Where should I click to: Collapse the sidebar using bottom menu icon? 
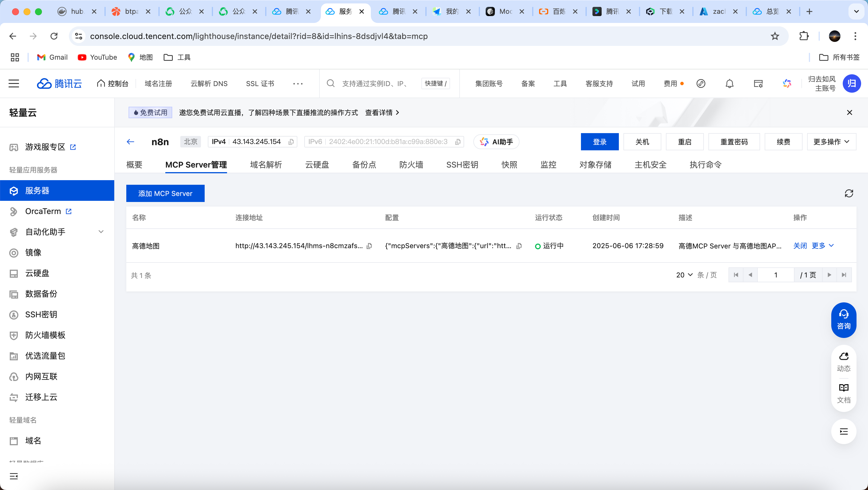(14, 476)
